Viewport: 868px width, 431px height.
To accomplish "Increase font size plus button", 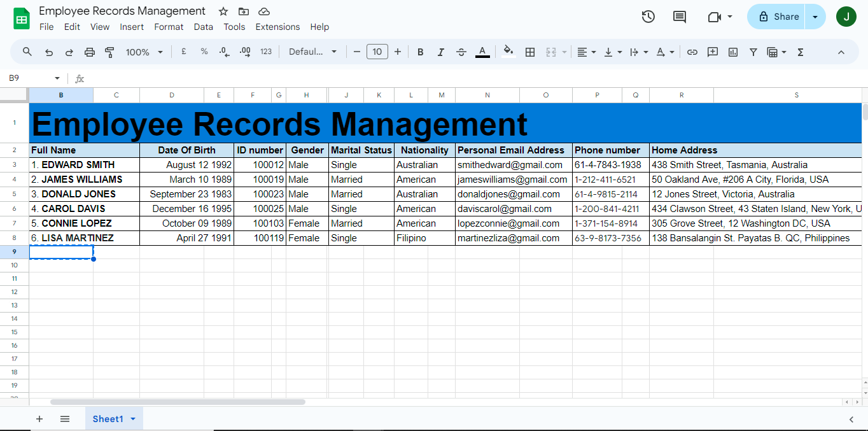I will (398, 52).
